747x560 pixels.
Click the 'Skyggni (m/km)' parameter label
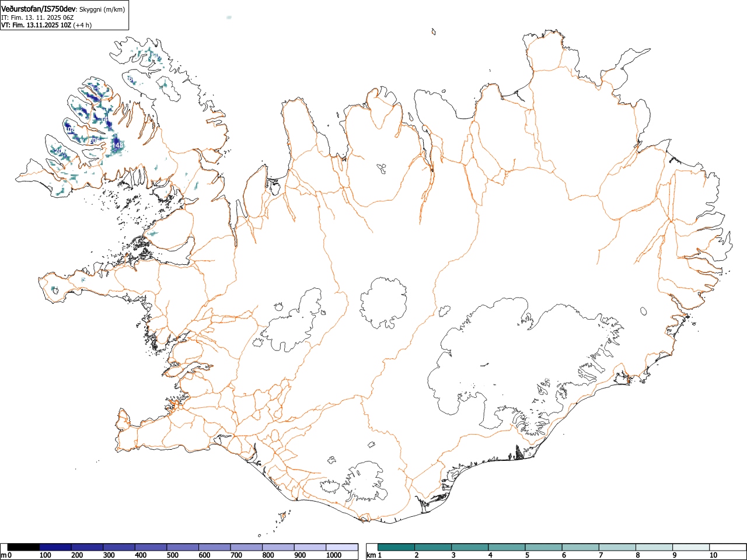102,9
